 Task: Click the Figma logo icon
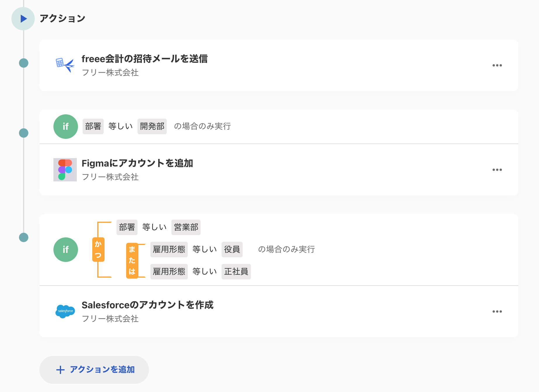click(x=65, y=170)
